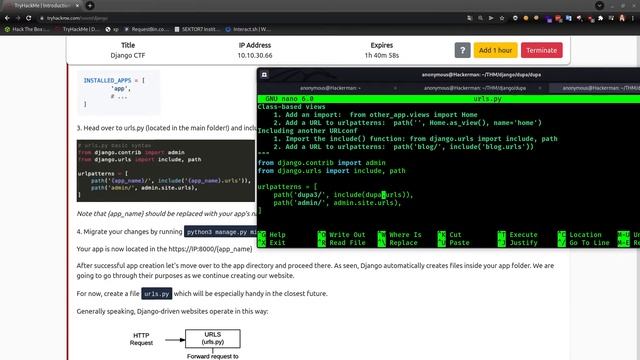Click the path('admin/' line in nano
This screenshot has height=360, width=640.
[x=337, y=202]
